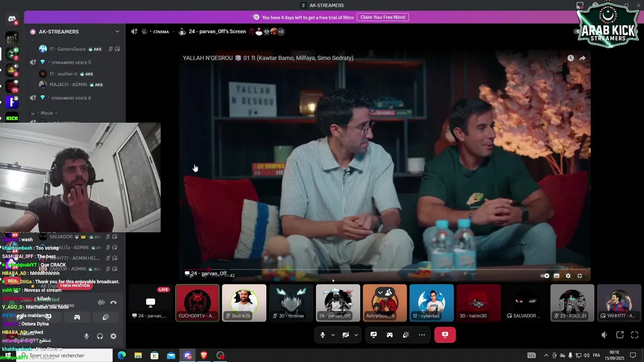Adjust stream volume speaker icon
This screenshot has height=362, width=644.
point(604,335)
